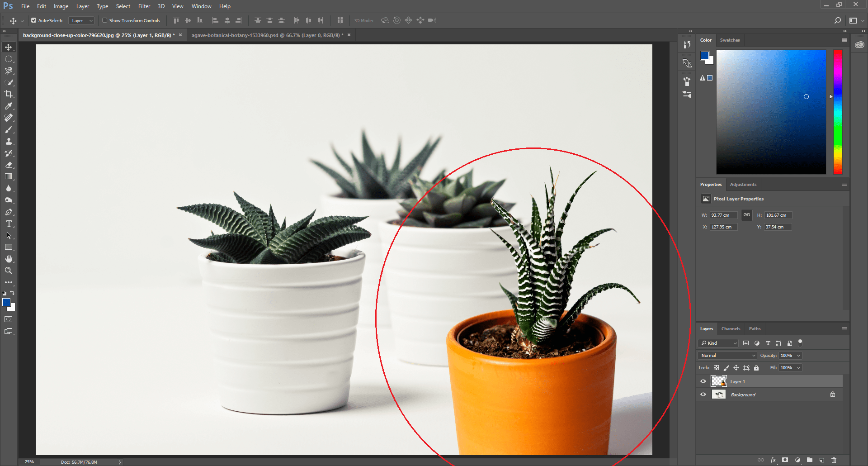This screenshot has width=868, height=466.
Task: Open the Filter menu
Action: coord(144,6)
